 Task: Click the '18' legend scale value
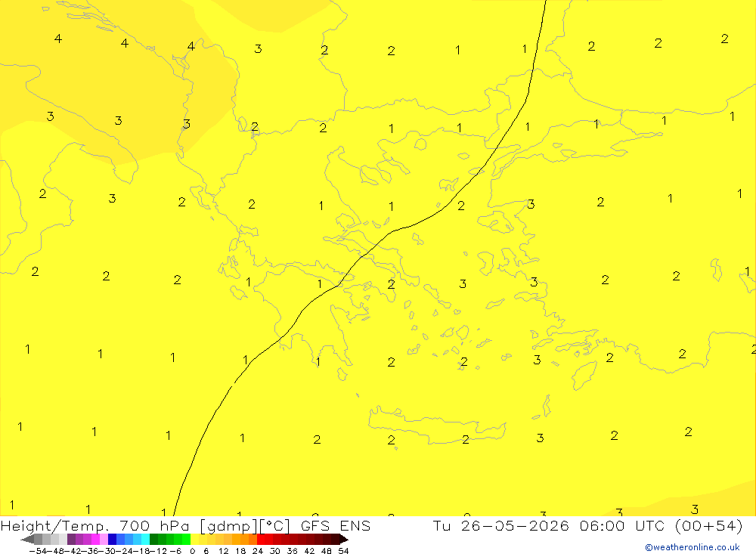240,551
